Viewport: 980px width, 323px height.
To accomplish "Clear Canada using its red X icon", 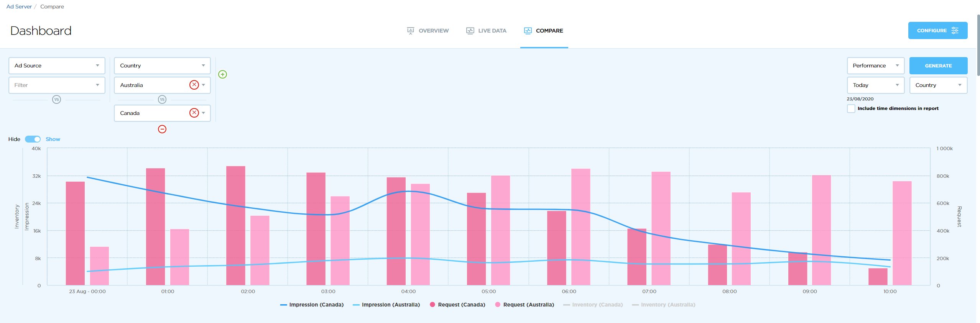I will point(194,113).
